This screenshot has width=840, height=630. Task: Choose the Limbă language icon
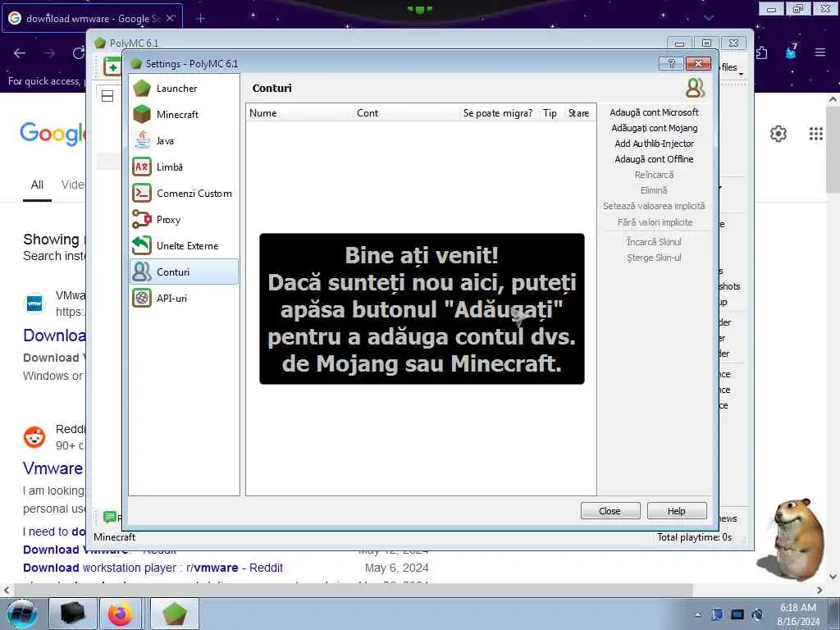[x=142, y=167]
